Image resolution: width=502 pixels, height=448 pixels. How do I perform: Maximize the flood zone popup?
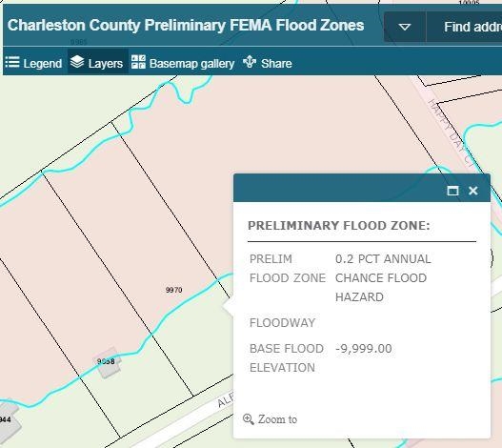[452, 191]
